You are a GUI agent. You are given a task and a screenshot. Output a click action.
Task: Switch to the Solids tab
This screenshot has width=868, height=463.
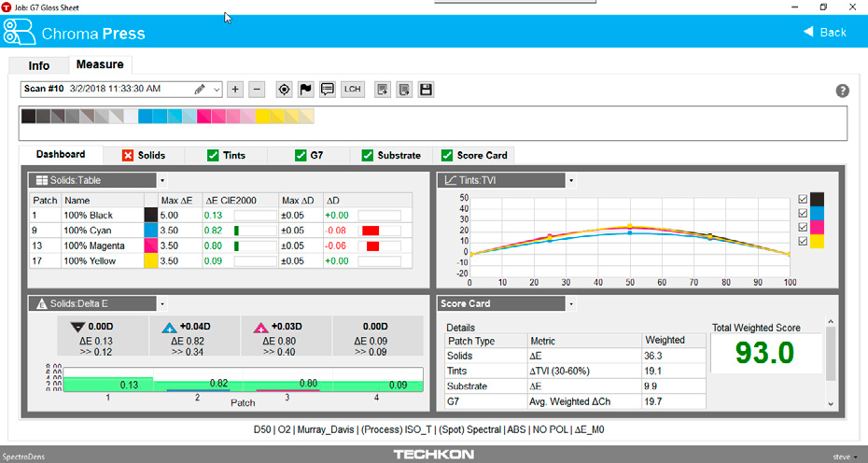coord(144,156)
